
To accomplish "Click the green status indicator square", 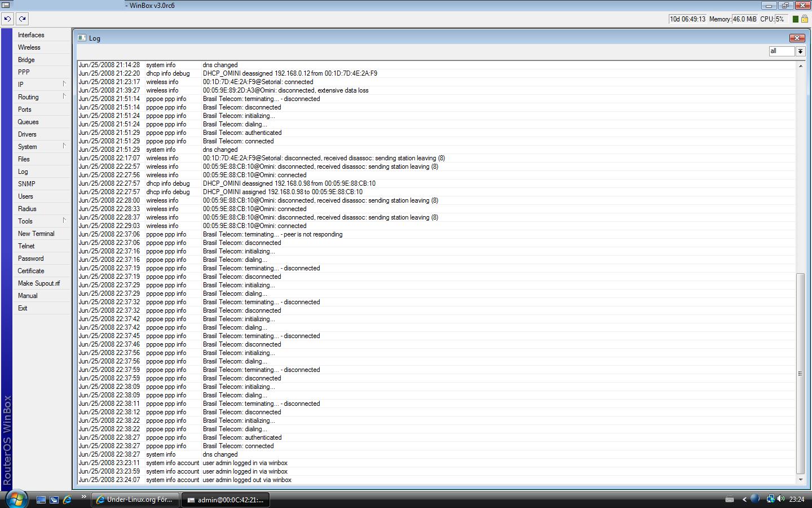I will 796,19.
